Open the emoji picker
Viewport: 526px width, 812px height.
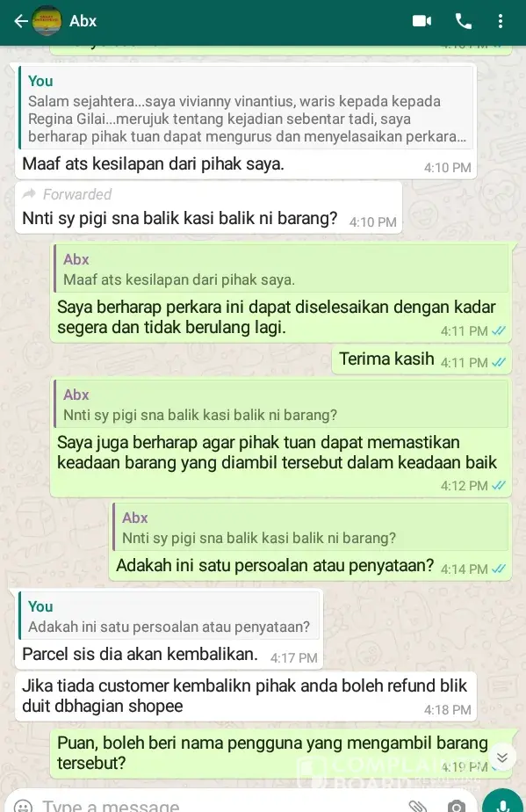24,806
